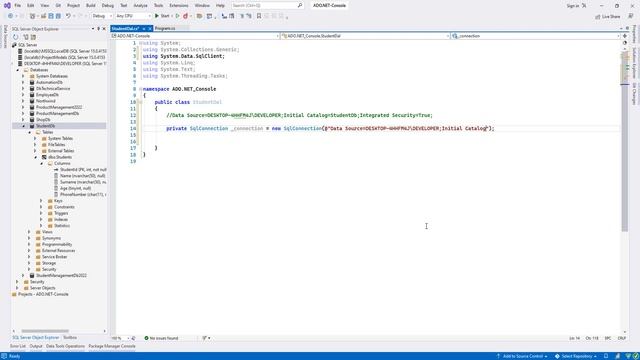Click the explorer horizontal scrollbar thumb
Screen dimensions: 640x360
tap(45, 331)
